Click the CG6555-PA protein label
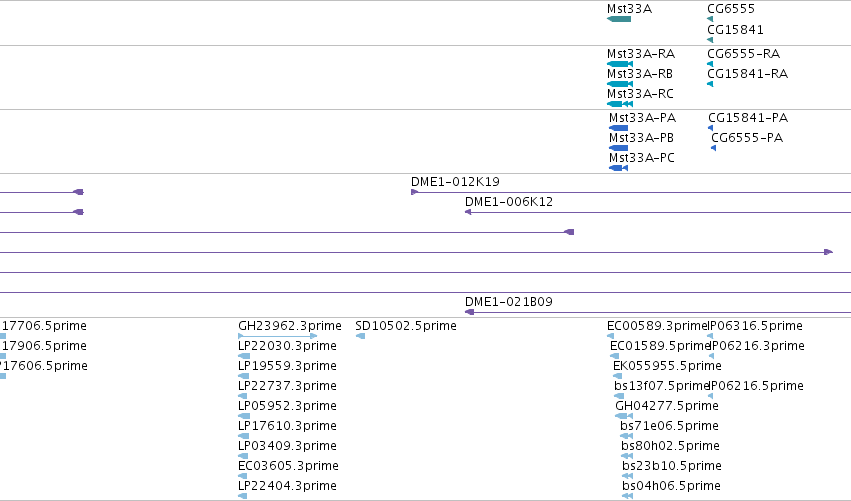The image size is (851, 501). coord(747,138)
